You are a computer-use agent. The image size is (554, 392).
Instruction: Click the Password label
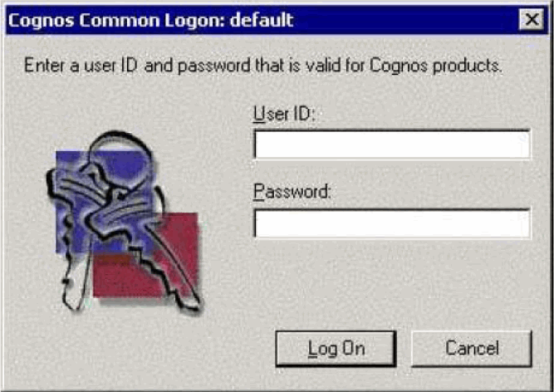click(292, 192)
